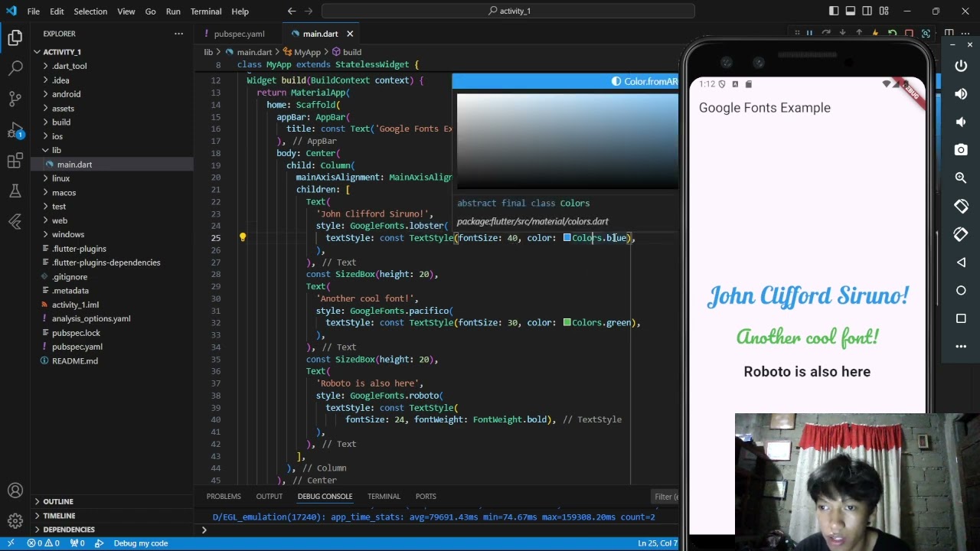
Task: Click the emulator Overview square button
Action: (x=961, y=318)
